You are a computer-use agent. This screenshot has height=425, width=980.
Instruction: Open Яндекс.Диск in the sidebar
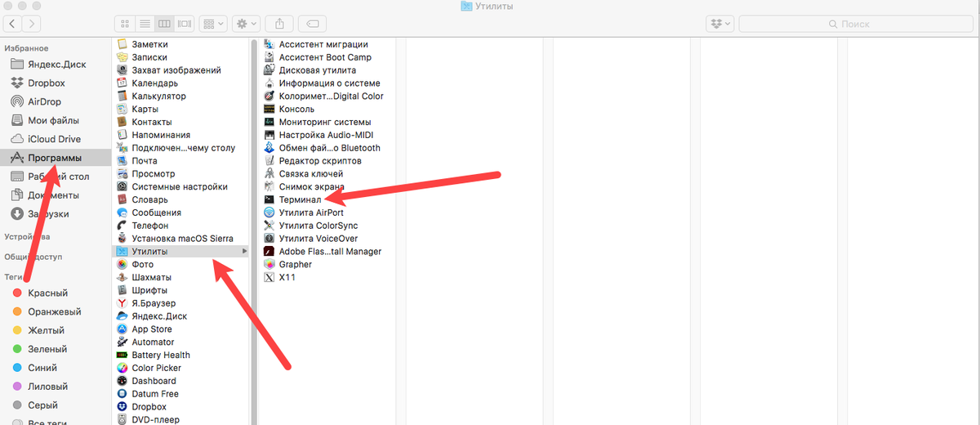pyautogui.click(x=56, y=65)
